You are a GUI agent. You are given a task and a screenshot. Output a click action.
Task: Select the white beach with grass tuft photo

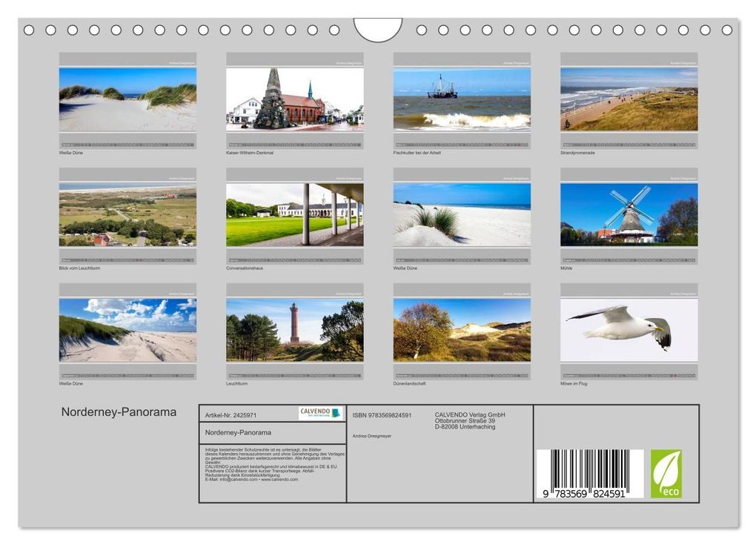click(462, 214)
